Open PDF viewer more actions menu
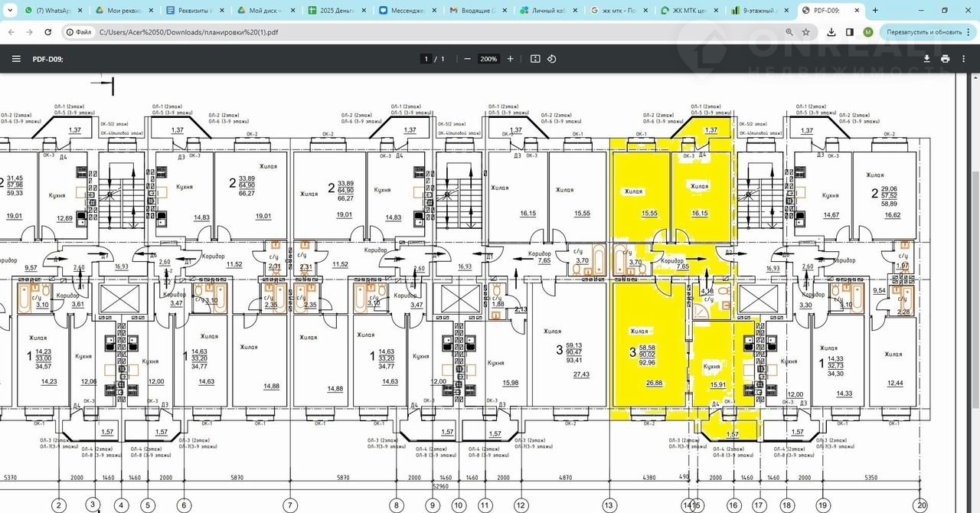This screenshot has width=980, height=513. 964,59
